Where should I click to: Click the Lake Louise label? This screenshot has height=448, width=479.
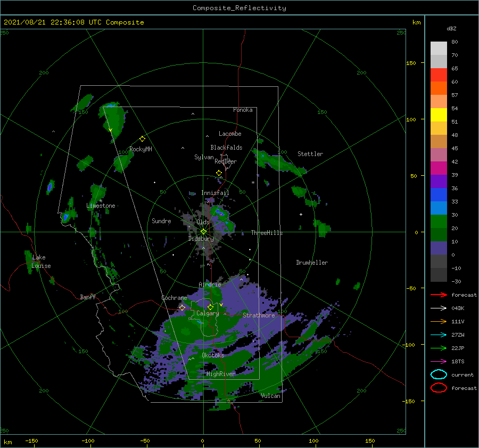point(41,262)
